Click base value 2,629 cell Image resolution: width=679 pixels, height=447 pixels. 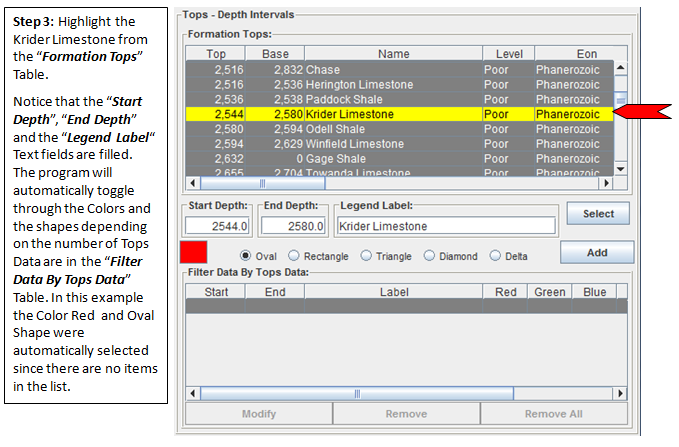(x=275, y=144)
